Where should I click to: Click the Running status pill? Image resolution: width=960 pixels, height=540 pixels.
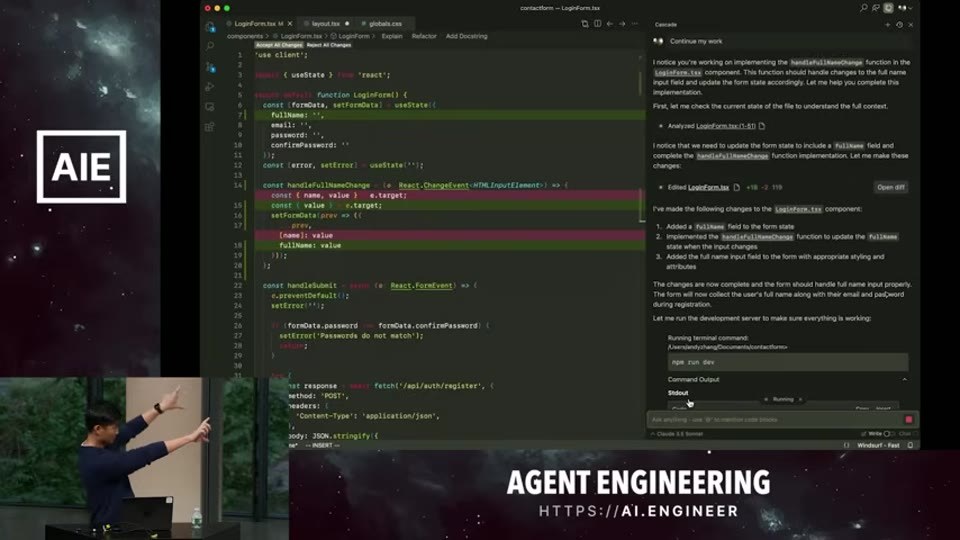click(x=782, y=399)
